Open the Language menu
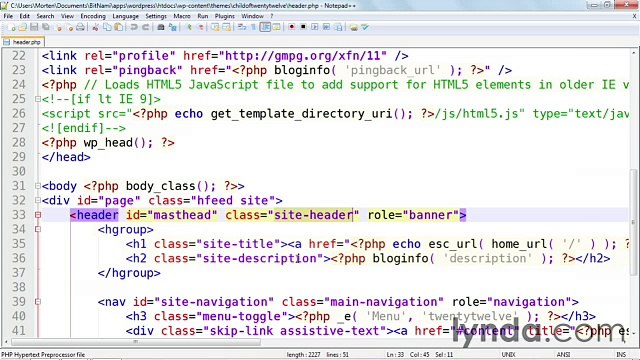 125,16
